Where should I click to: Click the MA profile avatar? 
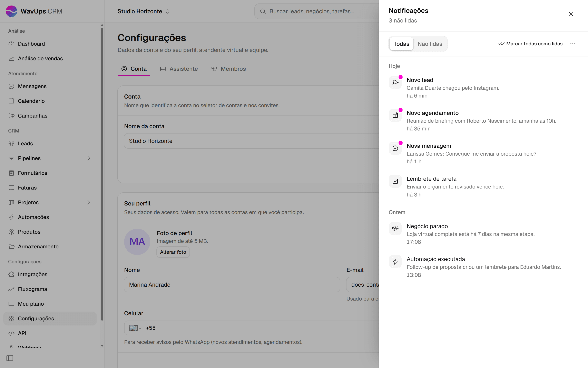click(x=137, y=242)
